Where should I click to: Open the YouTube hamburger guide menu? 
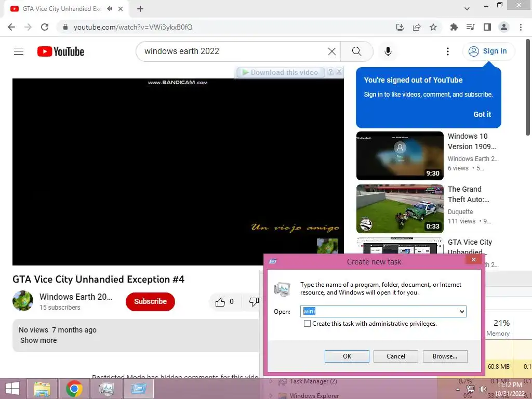point(19,51)
